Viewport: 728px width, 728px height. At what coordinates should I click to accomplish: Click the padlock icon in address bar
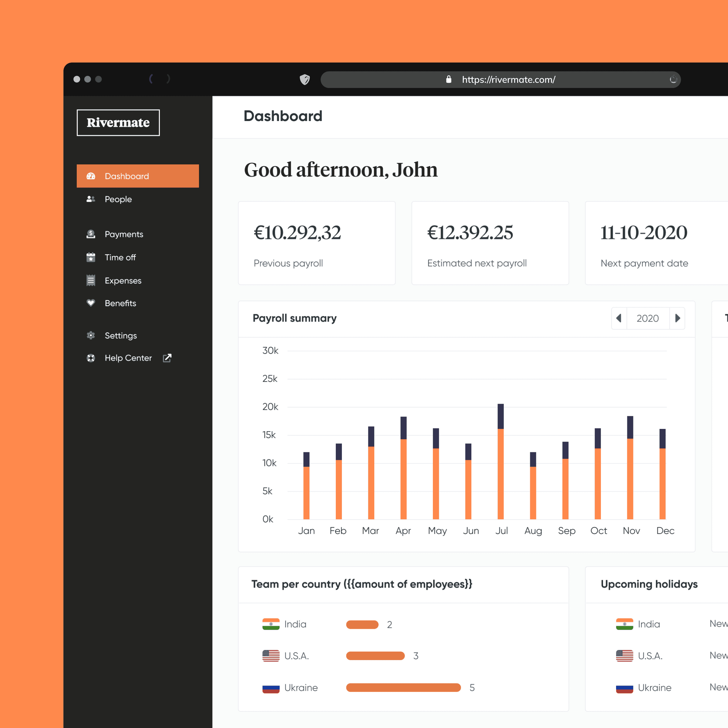point(448,79)
